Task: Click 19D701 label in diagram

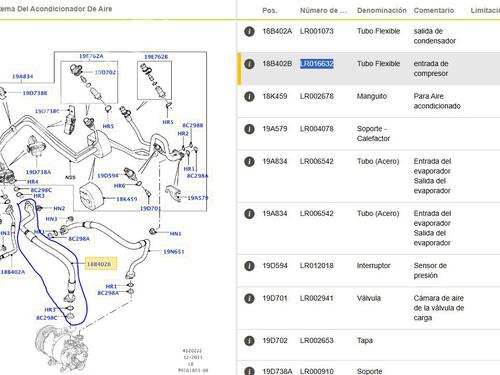Action: 150,208
